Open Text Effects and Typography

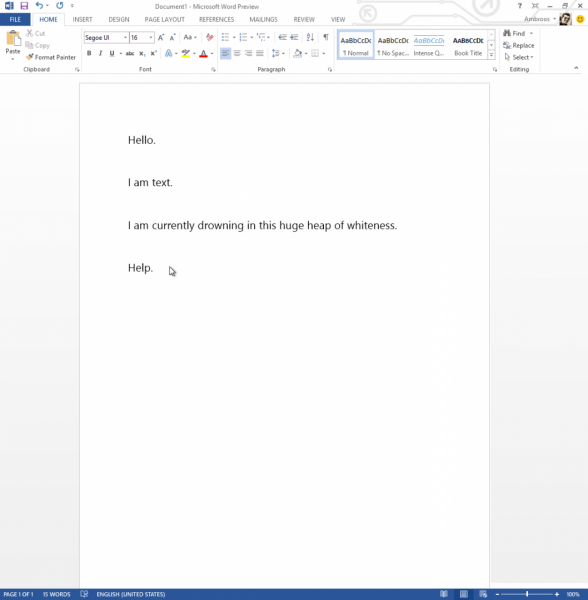click(168, 54)
